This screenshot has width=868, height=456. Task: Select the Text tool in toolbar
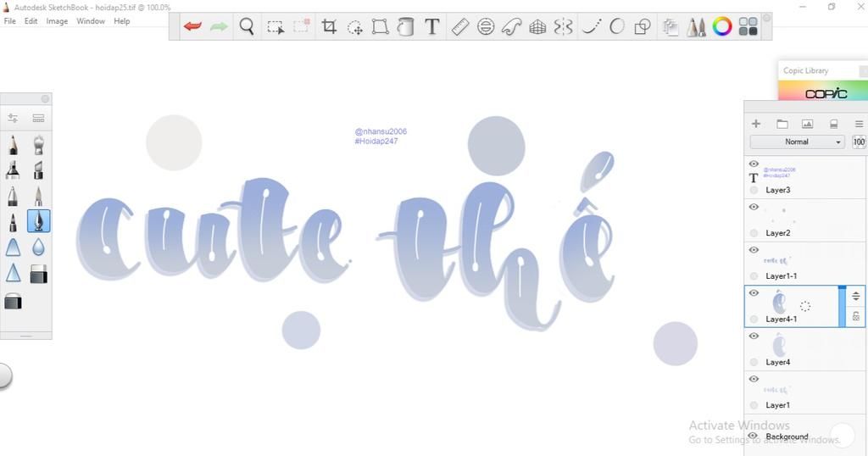pyautogui.click(x=431, y=26)
